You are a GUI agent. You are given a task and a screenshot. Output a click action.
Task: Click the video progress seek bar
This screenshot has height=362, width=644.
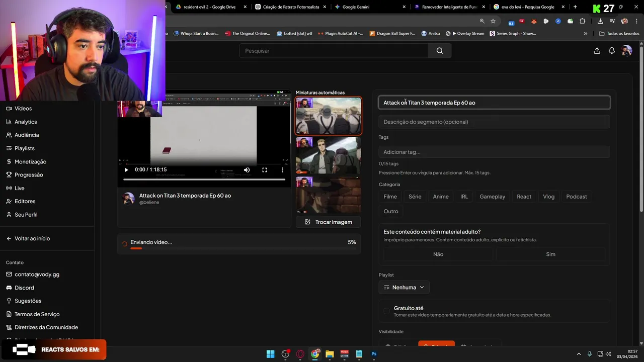click(x=204, y=179)
